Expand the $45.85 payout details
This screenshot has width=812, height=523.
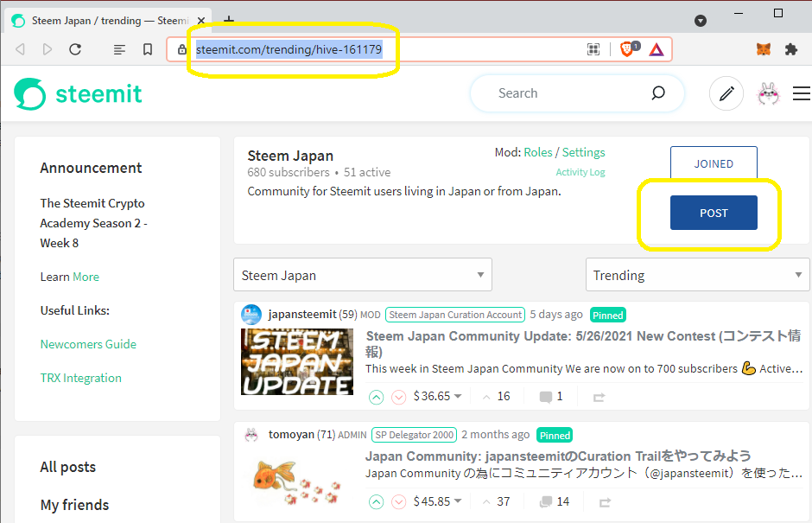tap(438, 501)
